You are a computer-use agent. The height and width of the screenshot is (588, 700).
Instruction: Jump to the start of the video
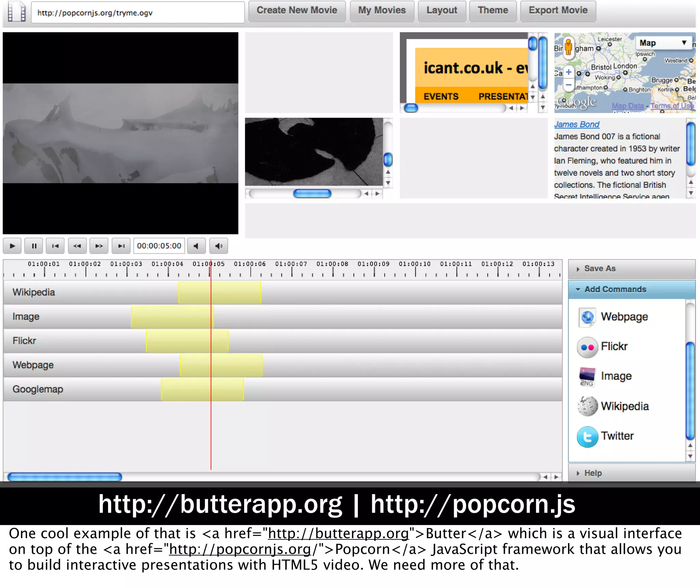pyautogui.click(x=55, y=246)
